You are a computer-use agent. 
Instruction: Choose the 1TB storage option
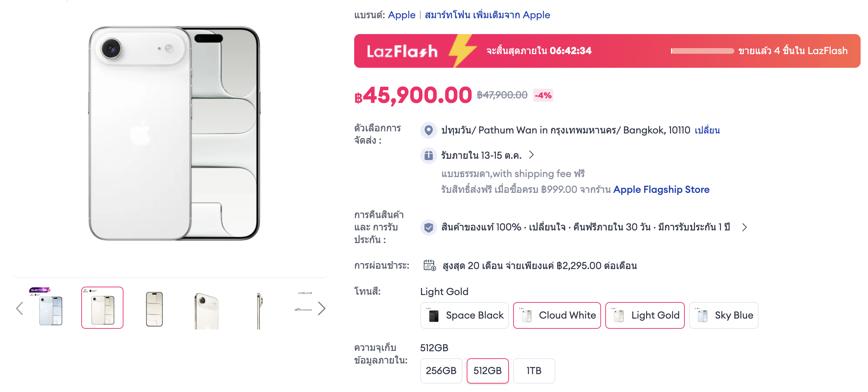click(x=534, y=371)
